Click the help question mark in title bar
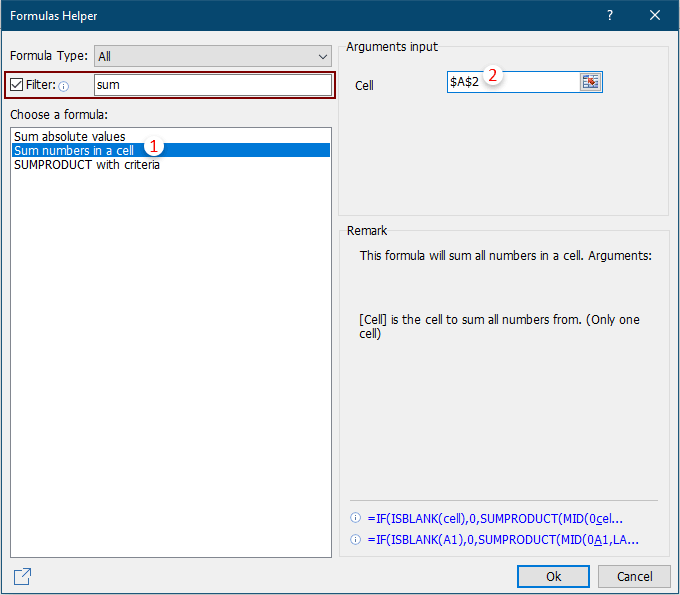 pos(610,16)
